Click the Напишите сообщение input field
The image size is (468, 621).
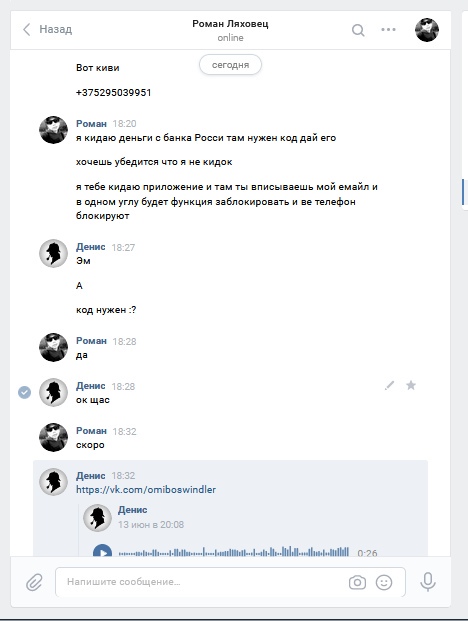click(230, 582)
